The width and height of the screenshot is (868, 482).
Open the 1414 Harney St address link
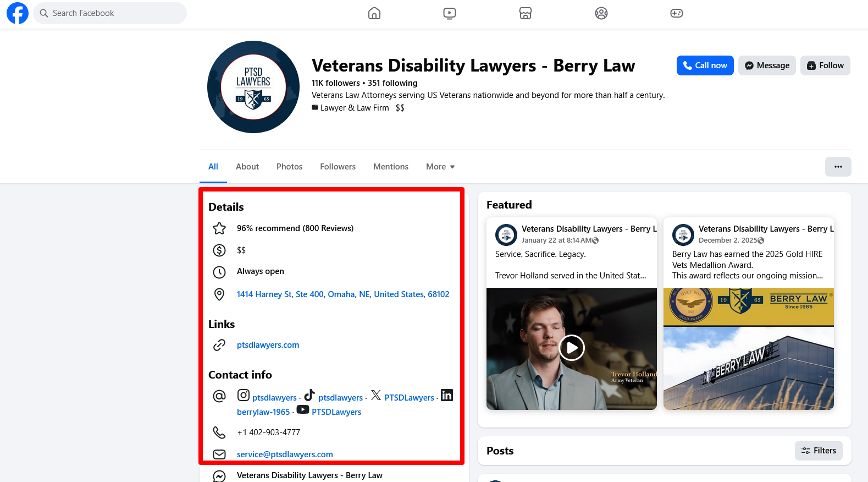point(343,294)
